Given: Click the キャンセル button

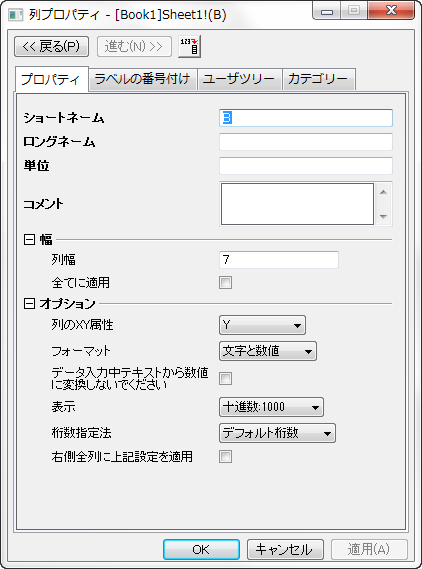Looking at the screenshot, I should pyautogui.click(x=285, y=549).
